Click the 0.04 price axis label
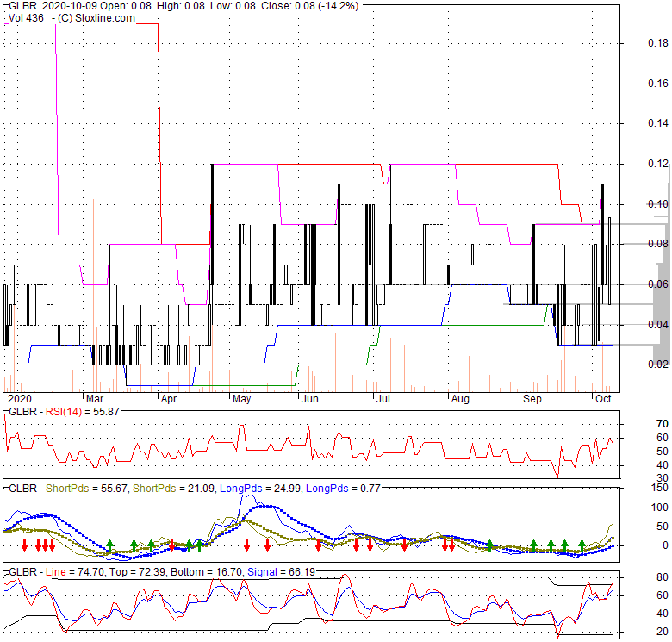Viewport: 672px width, 642px height. tap(658, 324)
